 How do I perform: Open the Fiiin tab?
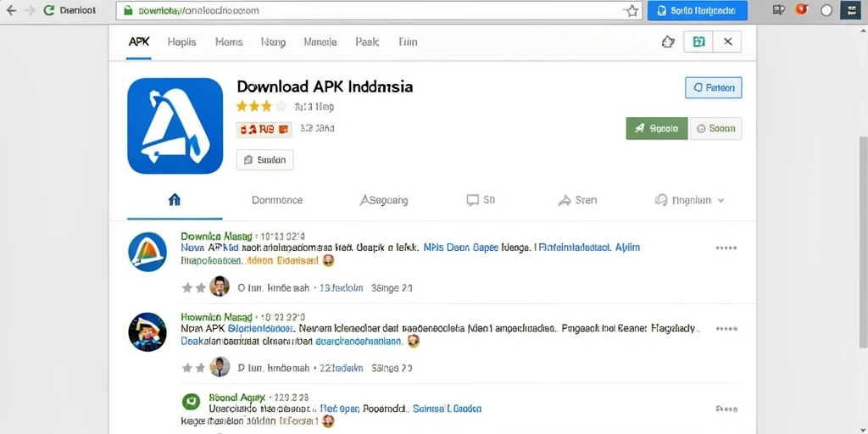408,42
